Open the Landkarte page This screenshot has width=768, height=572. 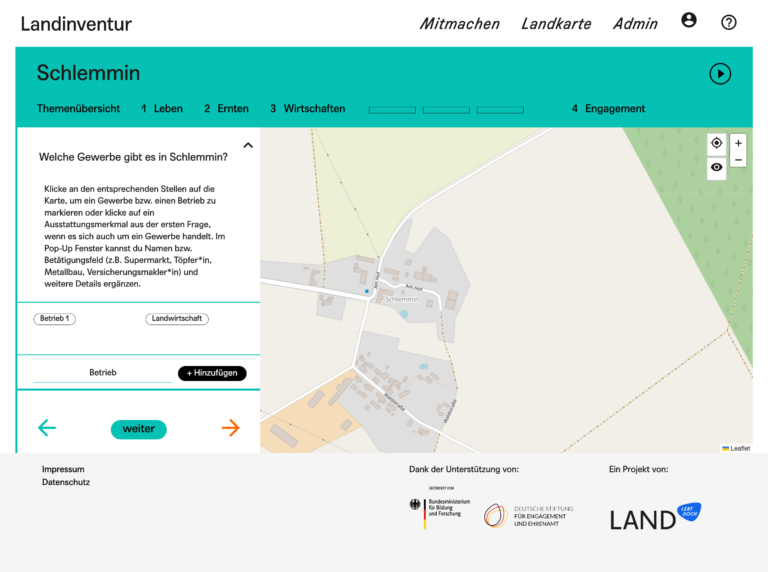click(556, 24)
